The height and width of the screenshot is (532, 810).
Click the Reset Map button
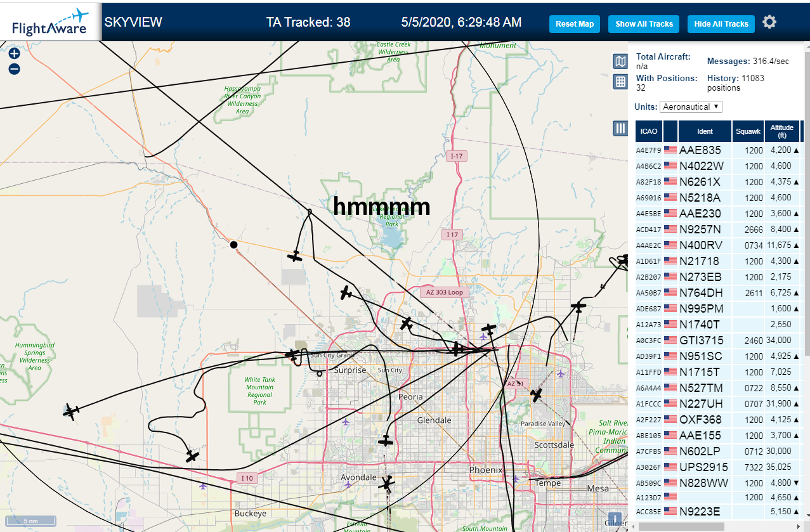click(x=575, y=24)
